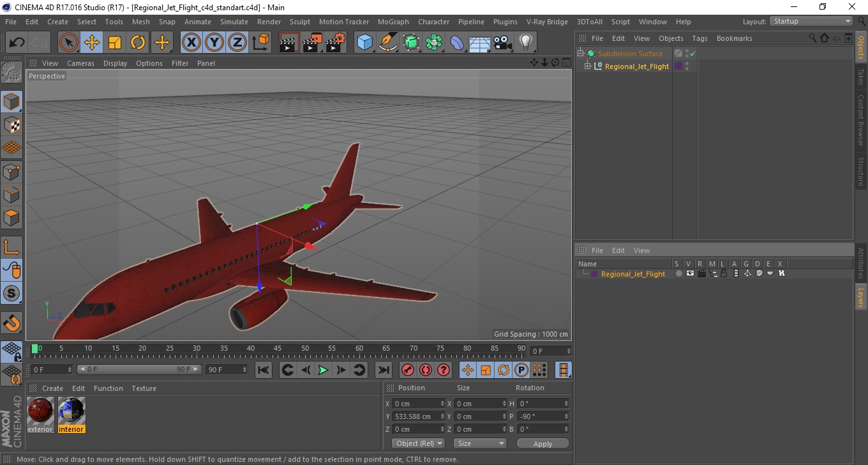
Task: Toggle Y axis lock
Action: pos(214,43)
